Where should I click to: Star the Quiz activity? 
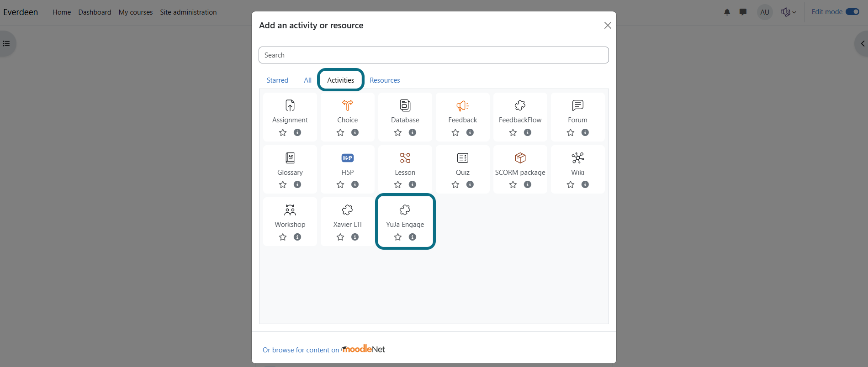coord(455,184)
